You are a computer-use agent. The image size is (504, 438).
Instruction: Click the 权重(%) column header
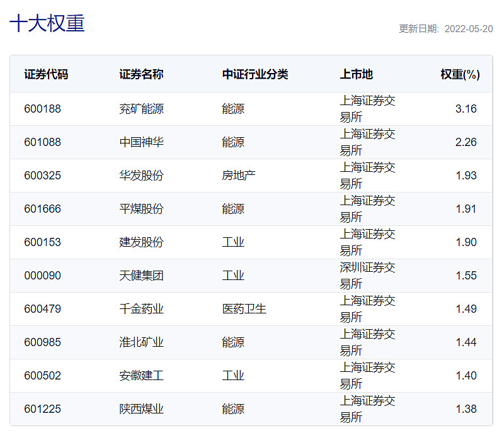tap(461, 74)
